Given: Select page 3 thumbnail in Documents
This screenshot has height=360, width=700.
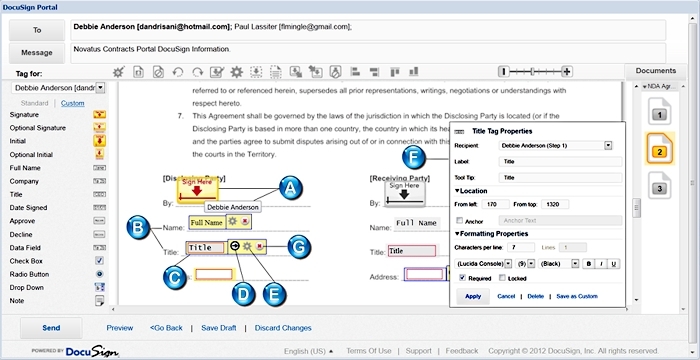Looking at the screenshot, I should 659,186.
